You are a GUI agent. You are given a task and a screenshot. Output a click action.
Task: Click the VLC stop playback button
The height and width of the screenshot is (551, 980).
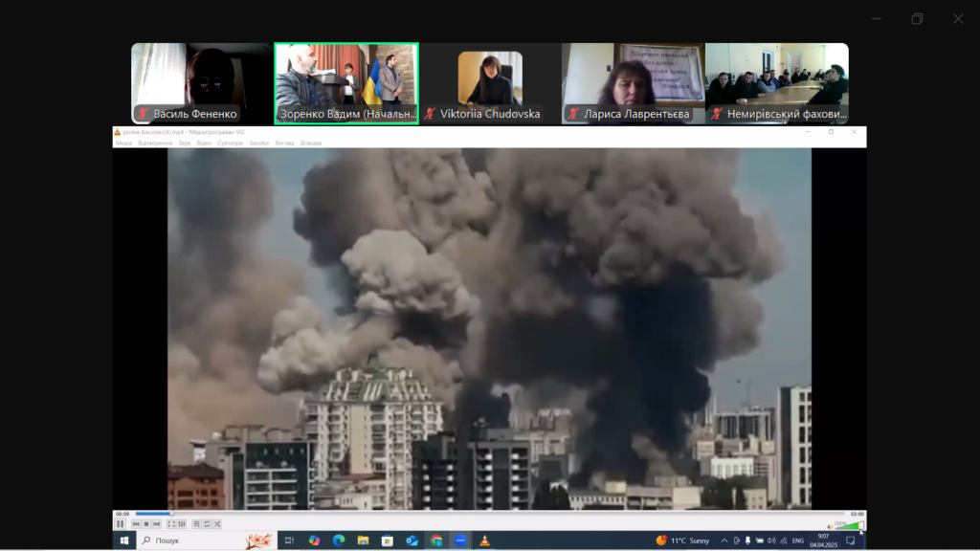pos(145,523)
